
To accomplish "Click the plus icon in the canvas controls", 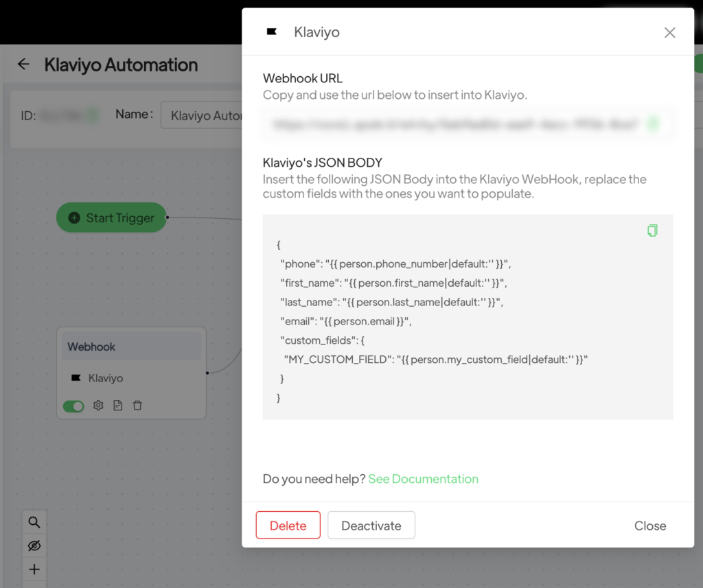I will pos(34,569).
